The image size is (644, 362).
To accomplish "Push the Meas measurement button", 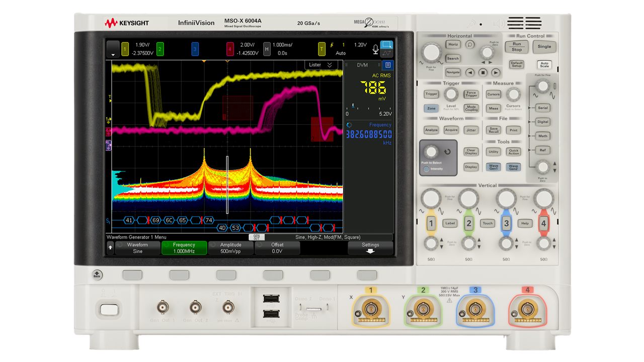I will (494, 108).
